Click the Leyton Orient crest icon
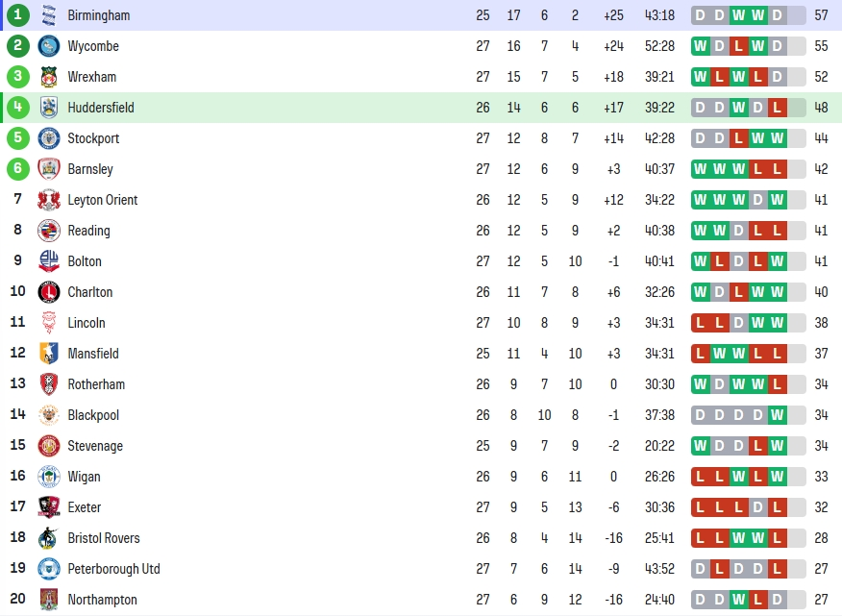This screenshot has height=616, width=842. coord(49,200)
